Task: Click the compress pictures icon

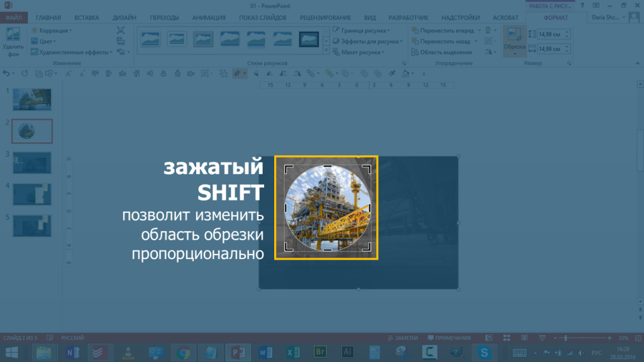Action: click(x=121, y=30)
